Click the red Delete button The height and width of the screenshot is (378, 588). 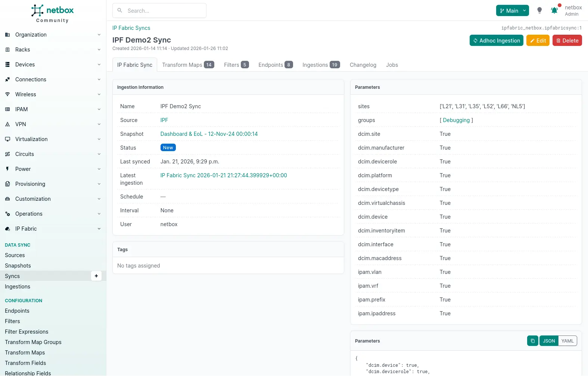click(567, 41)
